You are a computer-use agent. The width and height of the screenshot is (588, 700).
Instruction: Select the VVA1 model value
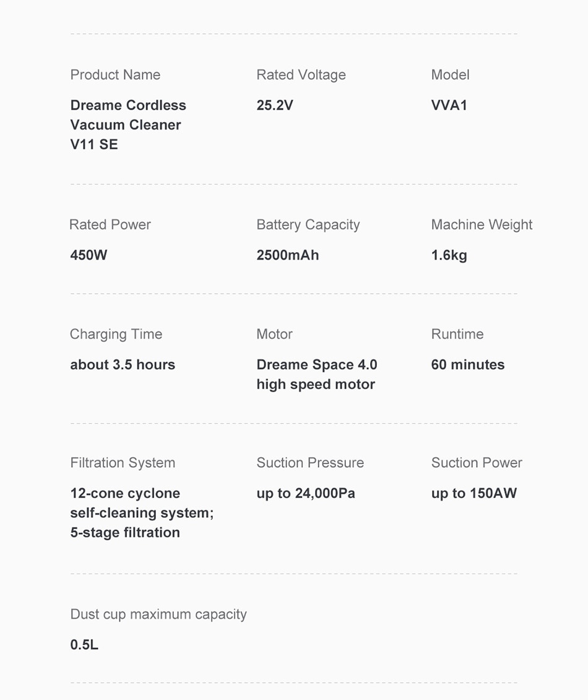pyautogui.click(x=449, y=105)
